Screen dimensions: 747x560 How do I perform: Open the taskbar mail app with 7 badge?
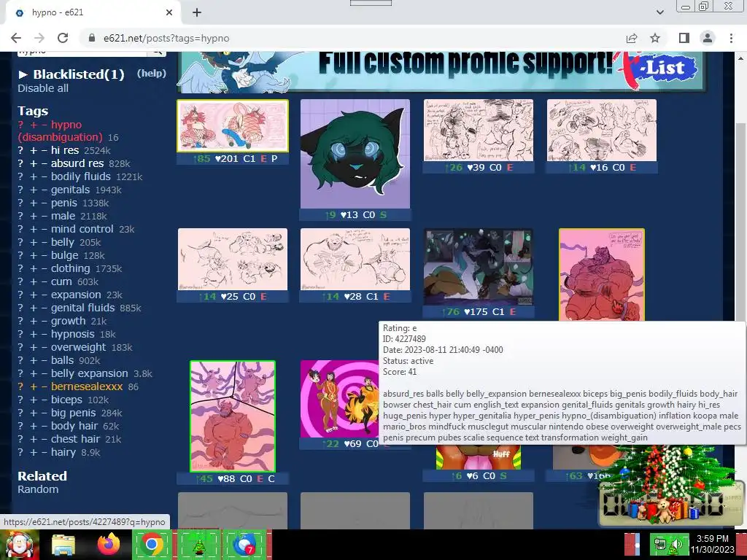pyautogui.click(x=244, y=545)
